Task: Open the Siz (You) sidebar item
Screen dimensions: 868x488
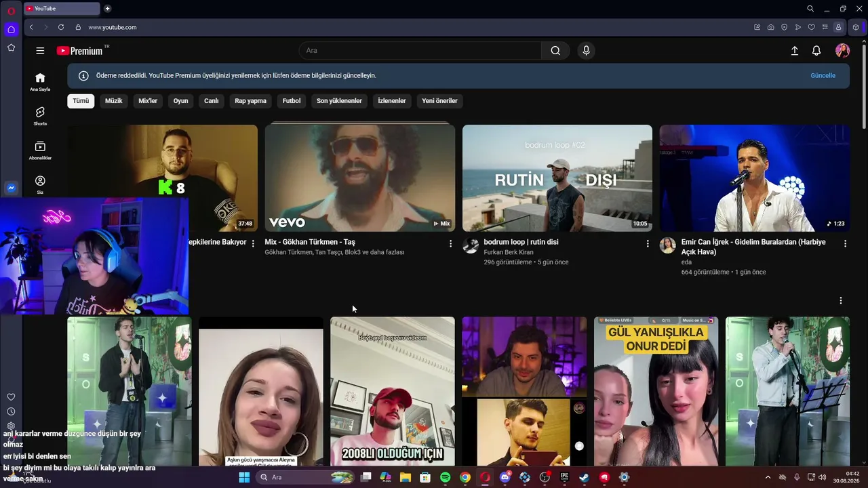Action: tap(40, 185)
